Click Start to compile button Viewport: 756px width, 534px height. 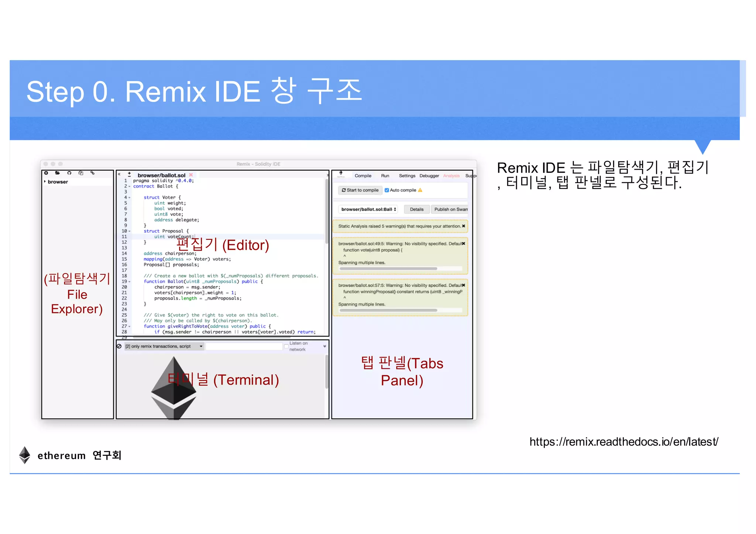tap(360, 190)
